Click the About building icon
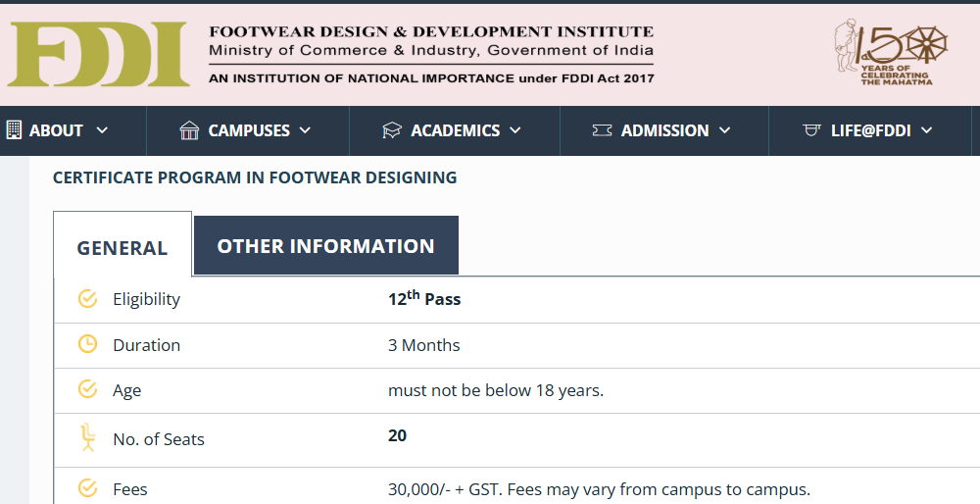980x504 pixels. [14, 130]
